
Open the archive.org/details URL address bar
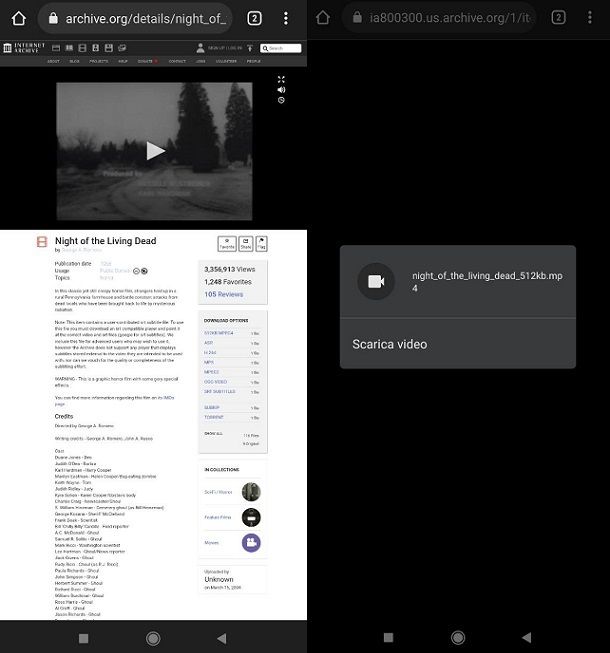tap(135, 18)
